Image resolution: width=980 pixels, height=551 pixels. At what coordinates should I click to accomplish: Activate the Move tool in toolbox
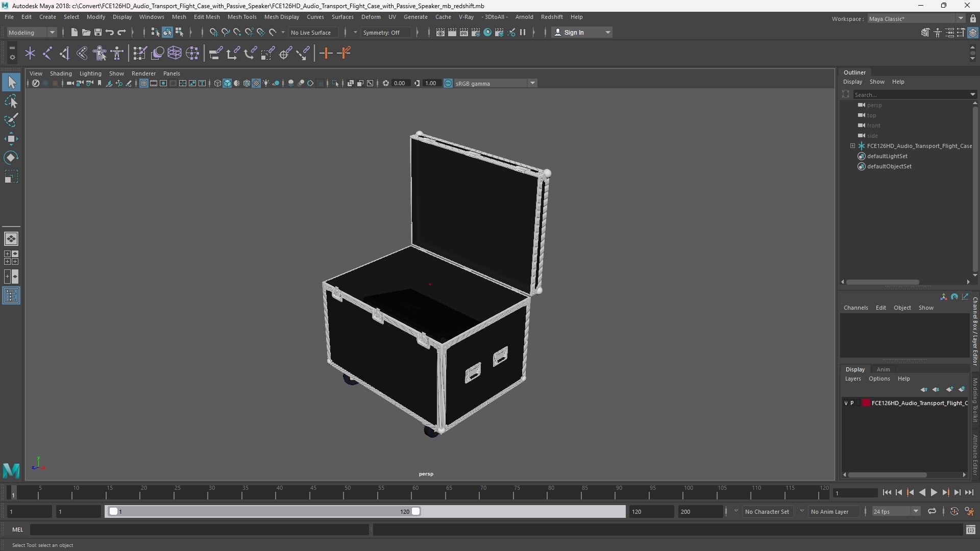pos(11,139)
